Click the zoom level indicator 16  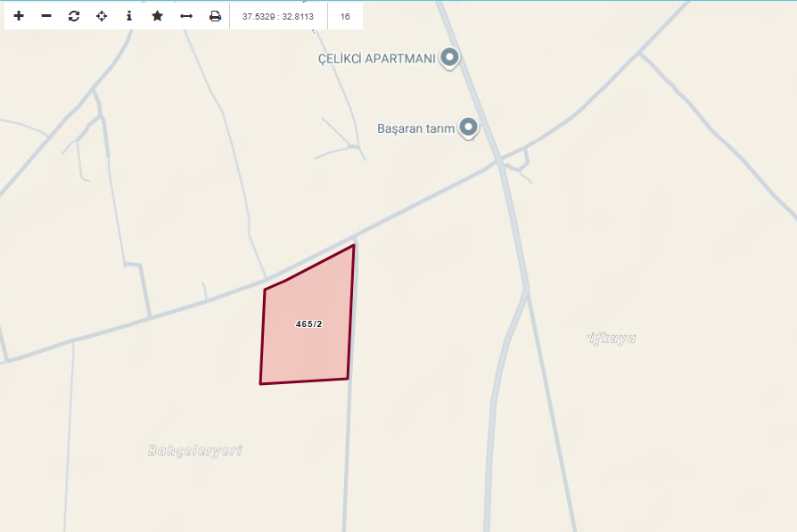(345, 16)
